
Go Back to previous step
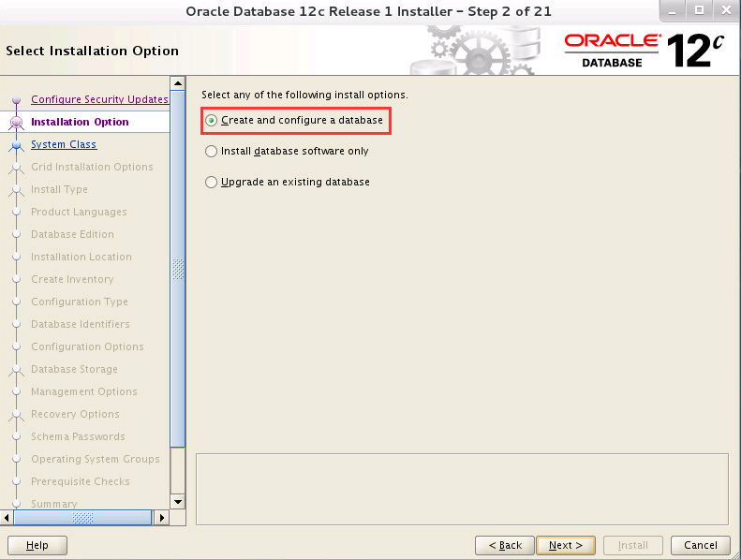(x=505, y=545)
